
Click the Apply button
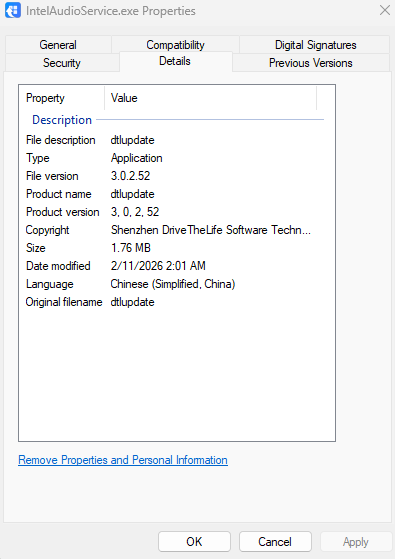pos(356,542)
